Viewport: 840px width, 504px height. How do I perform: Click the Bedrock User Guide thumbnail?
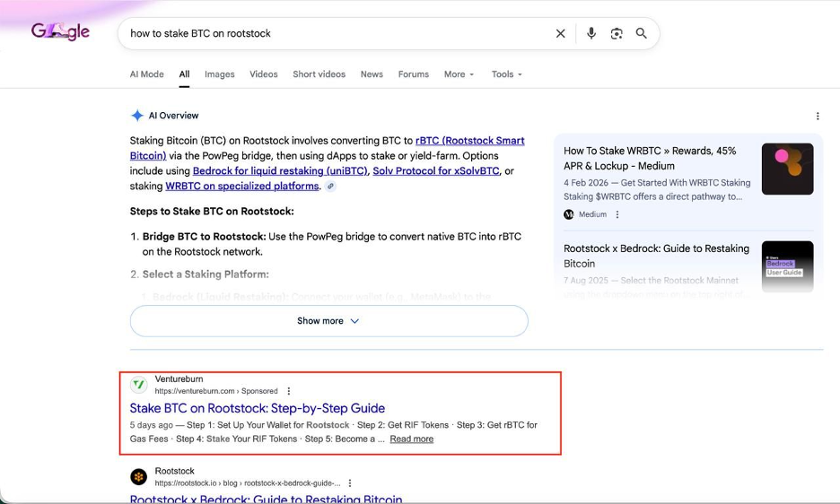788,266
